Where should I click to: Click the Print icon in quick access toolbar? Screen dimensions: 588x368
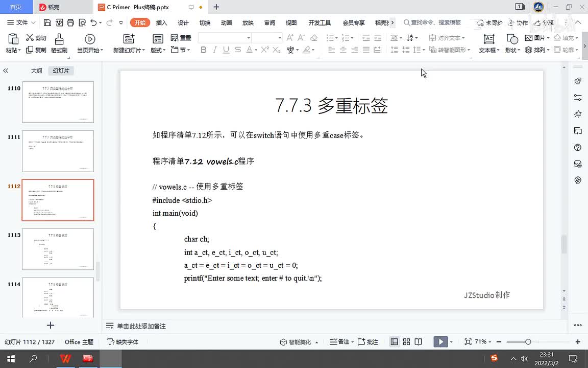(70, 22)
